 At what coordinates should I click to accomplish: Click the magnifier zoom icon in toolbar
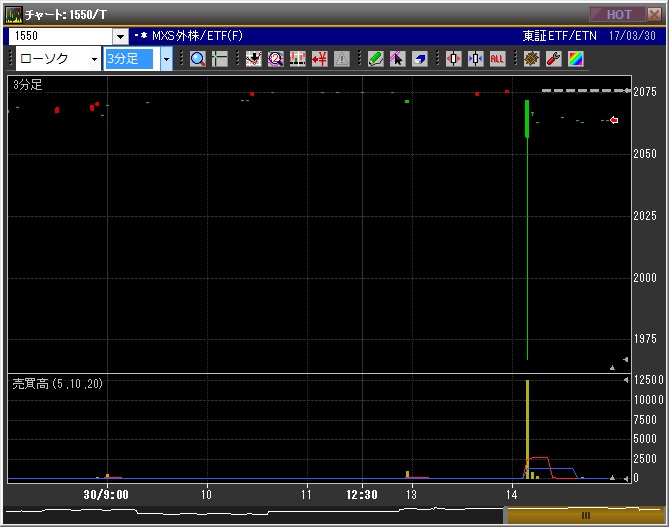point(197,59)
